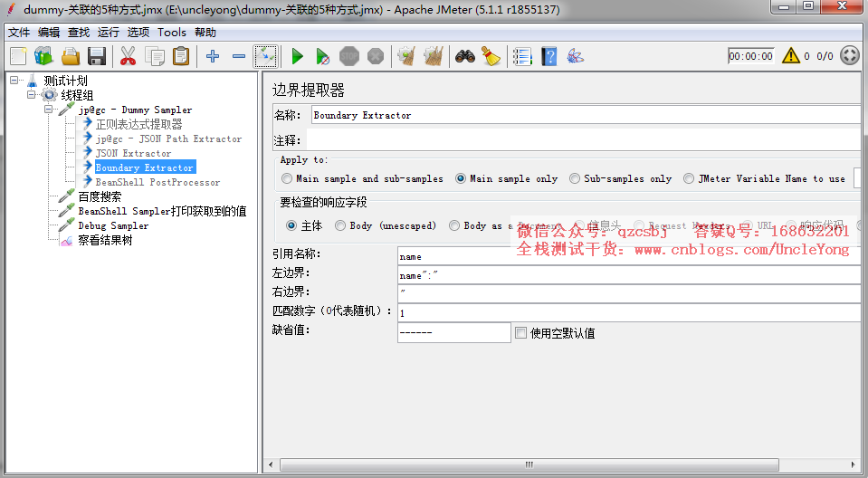Clear all results with double broom icon
The height and width of the screenshot is (478, 868).
434,56
